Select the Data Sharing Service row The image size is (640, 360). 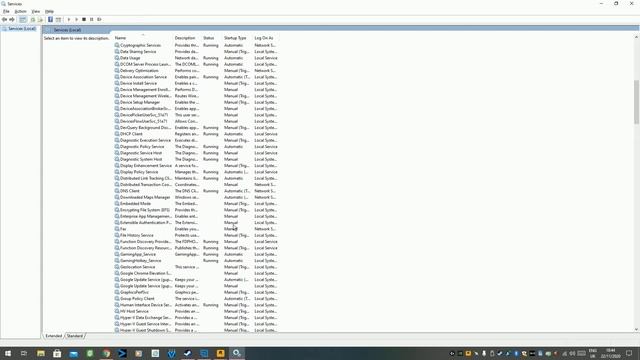point(196,52)
